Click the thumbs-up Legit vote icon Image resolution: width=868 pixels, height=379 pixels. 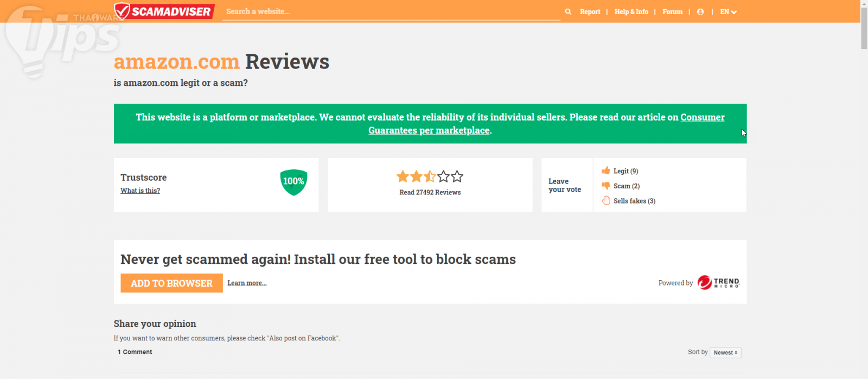pos(606,170)
